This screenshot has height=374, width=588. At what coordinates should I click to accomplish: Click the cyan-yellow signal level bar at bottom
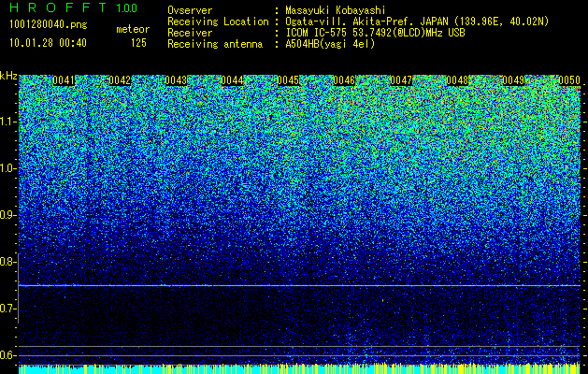point(299,368)
